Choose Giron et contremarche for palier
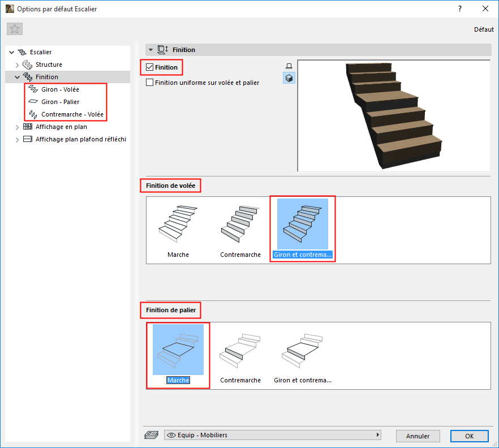499x448 pixels. [x=303, y=355]
